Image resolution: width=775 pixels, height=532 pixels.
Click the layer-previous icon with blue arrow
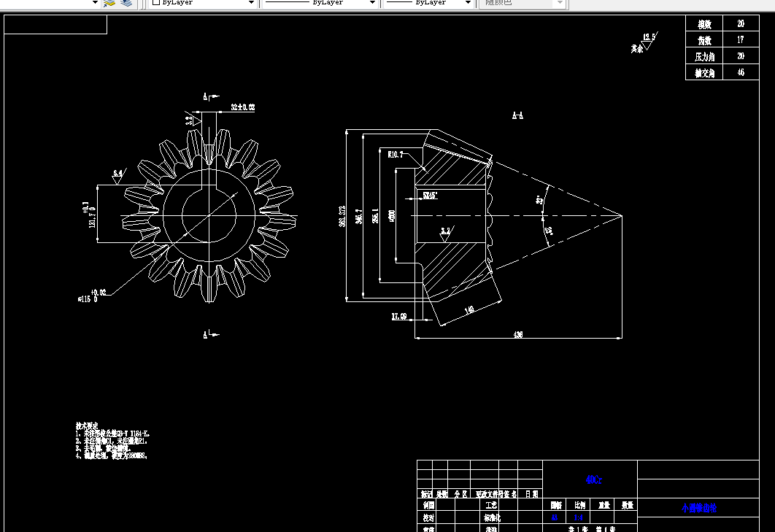point(109,3)
